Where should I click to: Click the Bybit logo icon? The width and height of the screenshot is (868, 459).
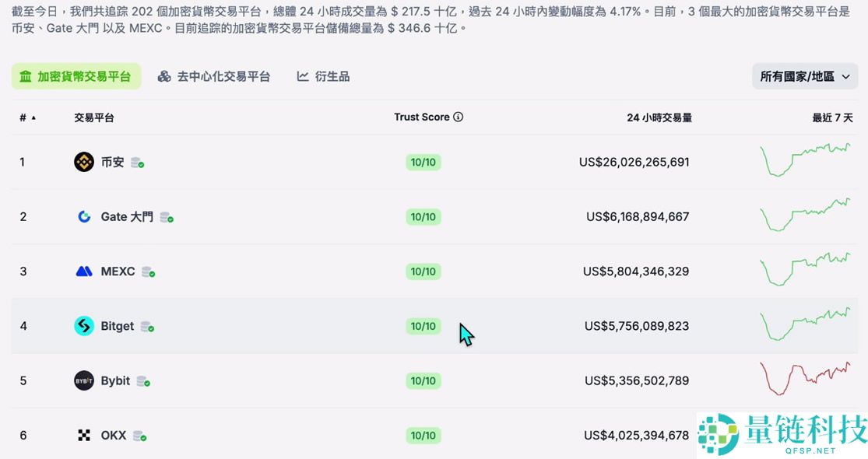click(x=83, y=380)
